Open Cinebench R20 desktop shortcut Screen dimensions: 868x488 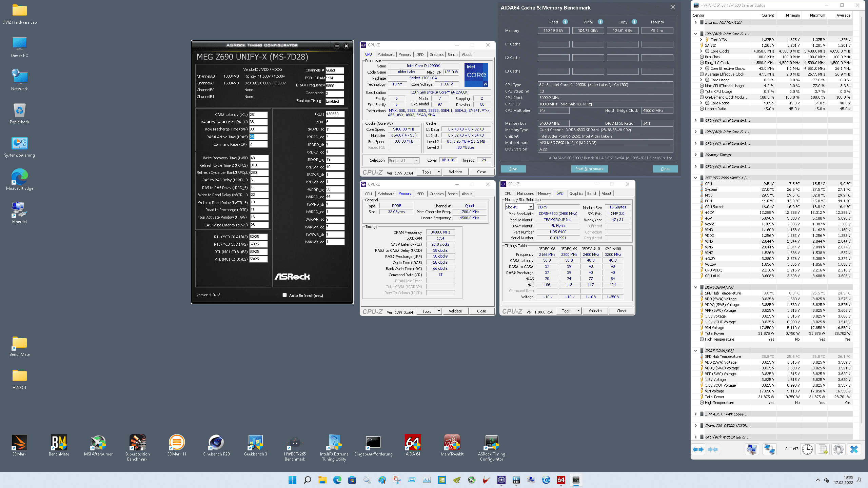coord(216,446)
